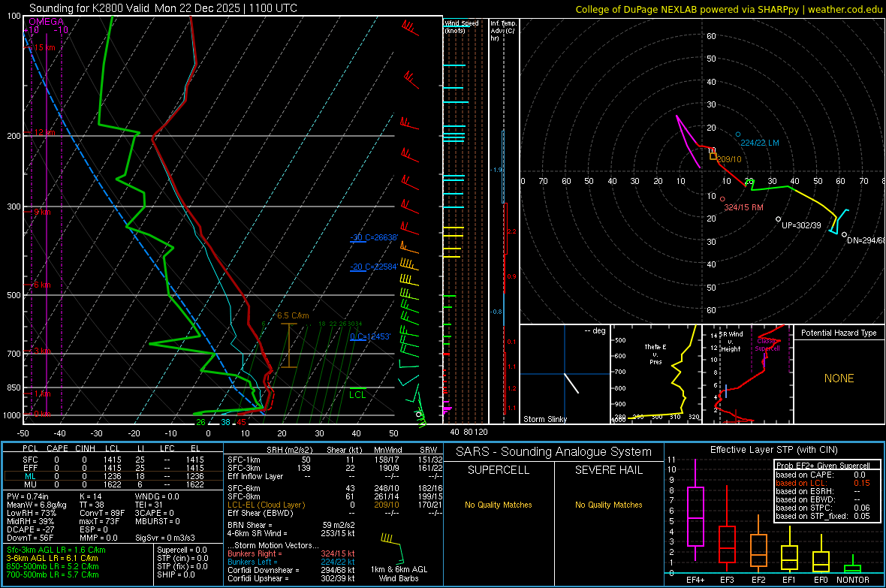Click the Effective Layer STP (with CIN) title
Viewport: 886px width, 588px height.
click(773, 450)
